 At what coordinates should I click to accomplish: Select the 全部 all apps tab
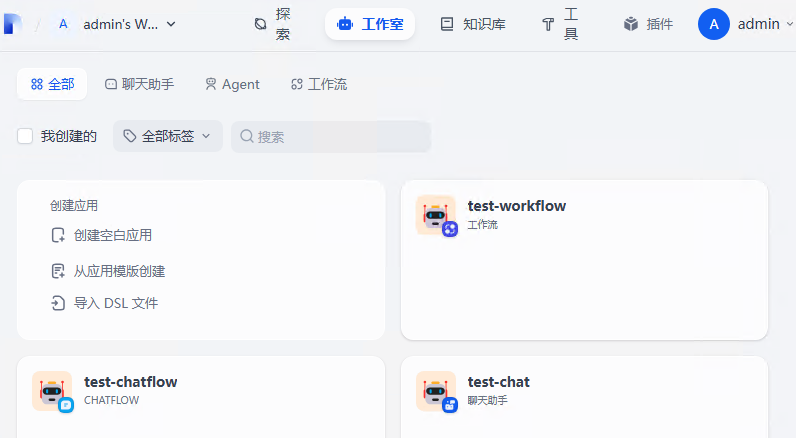pyautogui.click(x=52, y=84)
